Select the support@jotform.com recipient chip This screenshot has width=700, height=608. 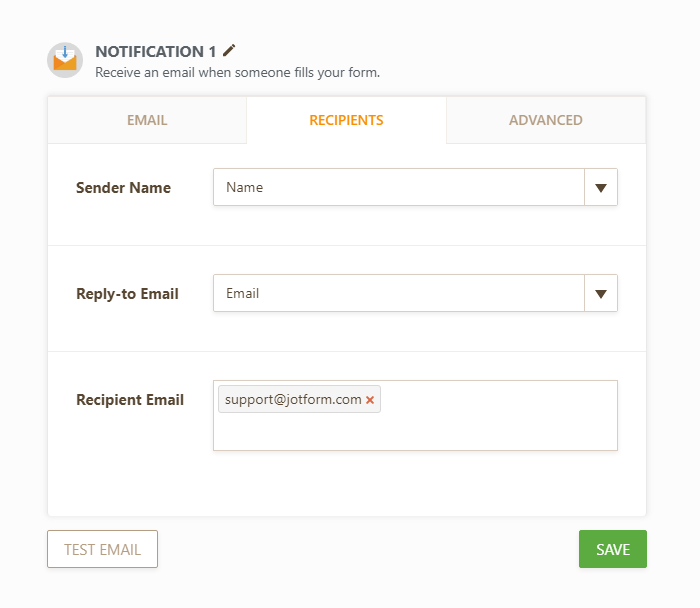click(x=292, y=400)
